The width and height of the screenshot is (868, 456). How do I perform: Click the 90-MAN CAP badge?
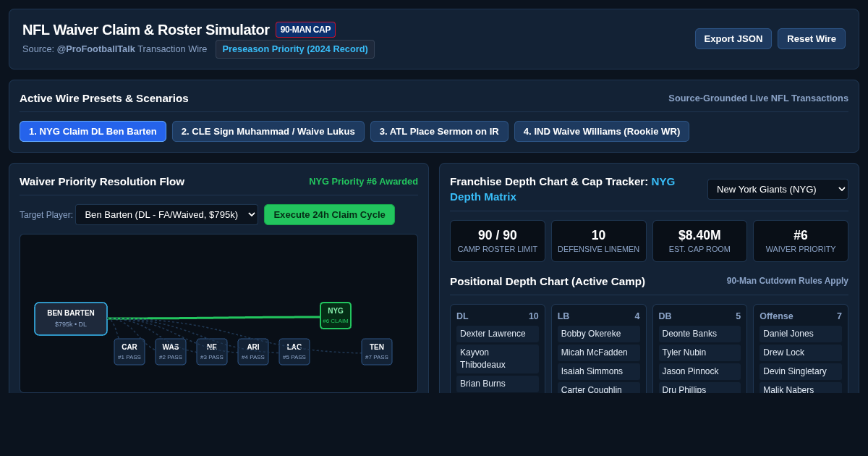[305, 30]
